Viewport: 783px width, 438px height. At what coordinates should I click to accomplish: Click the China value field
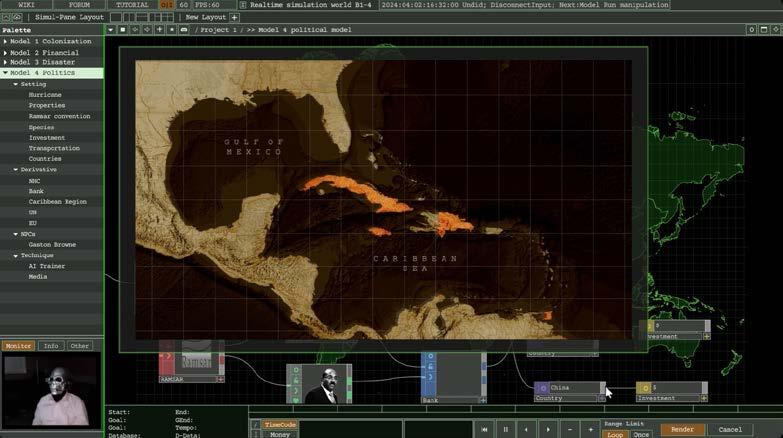point(574,388)
